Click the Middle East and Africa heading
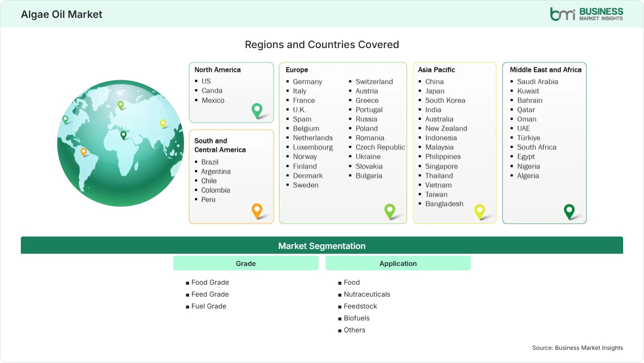This screenshot has width=644, height=363. (x=546, y=70)
